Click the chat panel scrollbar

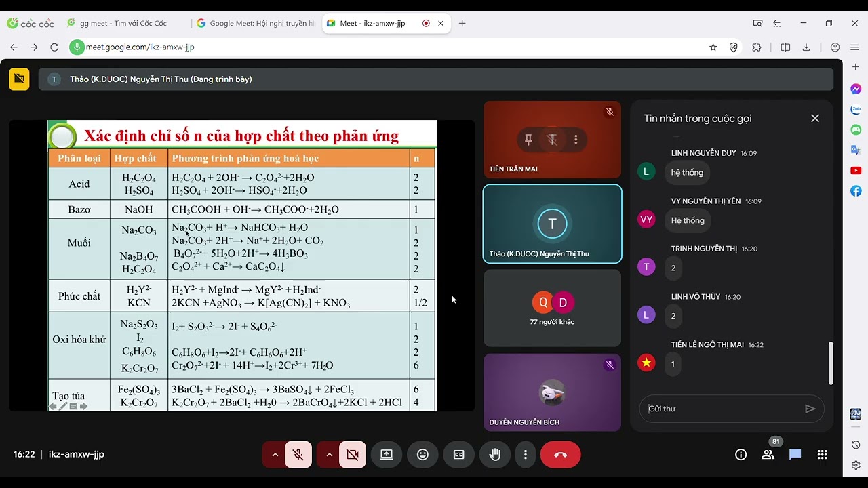pyautogui.click(x=831, y=364)
